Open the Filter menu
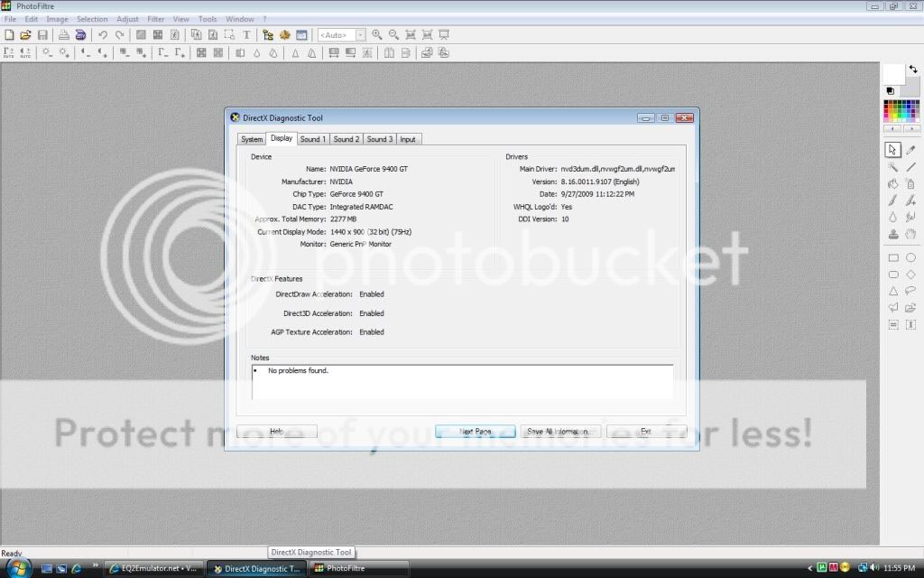 (x=155, y=19)
